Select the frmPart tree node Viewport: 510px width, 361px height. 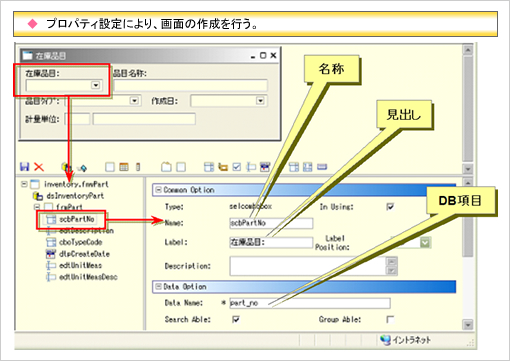tap(69, 207)
